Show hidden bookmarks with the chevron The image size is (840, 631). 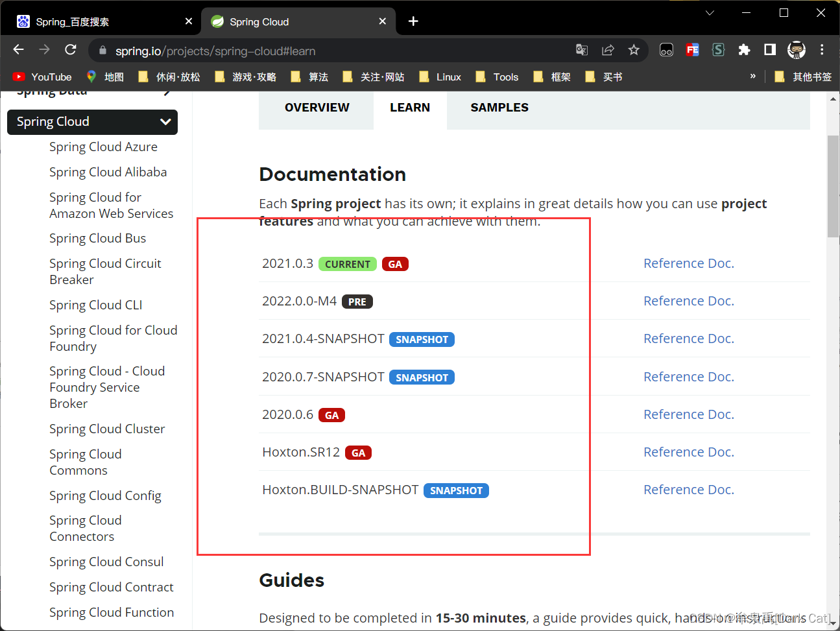(753, 77)
